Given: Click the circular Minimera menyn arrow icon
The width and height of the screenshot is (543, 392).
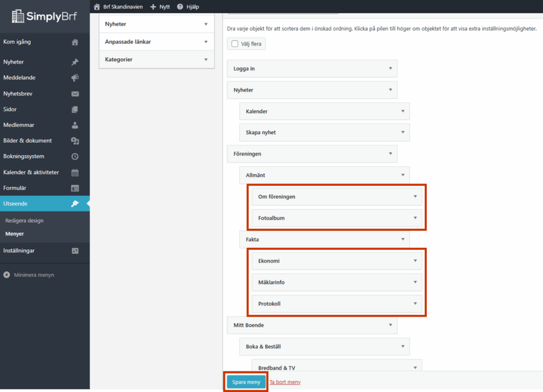Looking at the screenshot, I should [7, 275].
